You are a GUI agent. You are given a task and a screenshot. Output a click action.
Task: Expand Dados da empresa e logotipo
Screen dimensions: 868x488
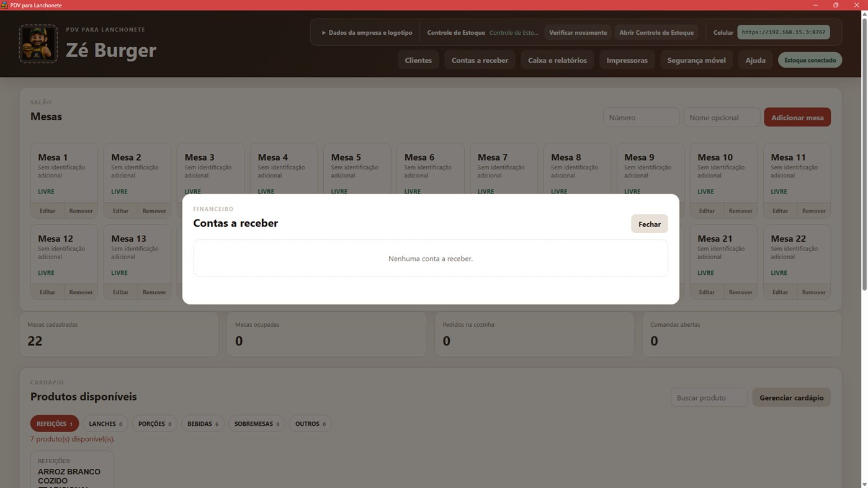(x=367, y=32)
